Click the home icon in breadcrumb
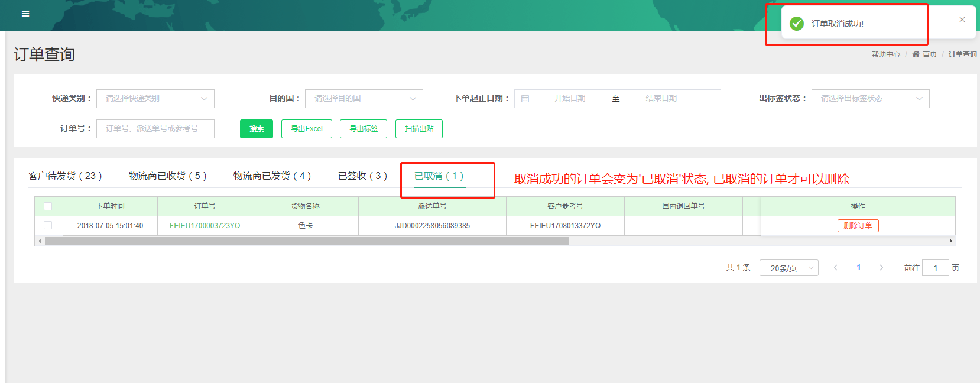The image size is (980, 383). [916, 54]
